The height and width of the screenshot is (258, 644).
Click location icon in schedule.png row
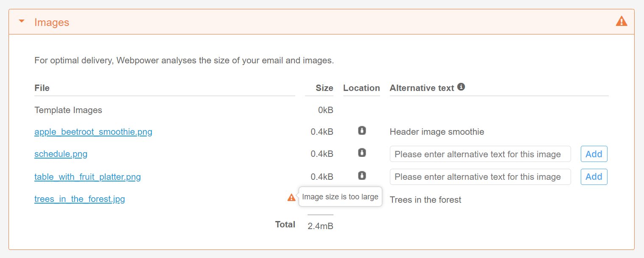pos(361,153)
